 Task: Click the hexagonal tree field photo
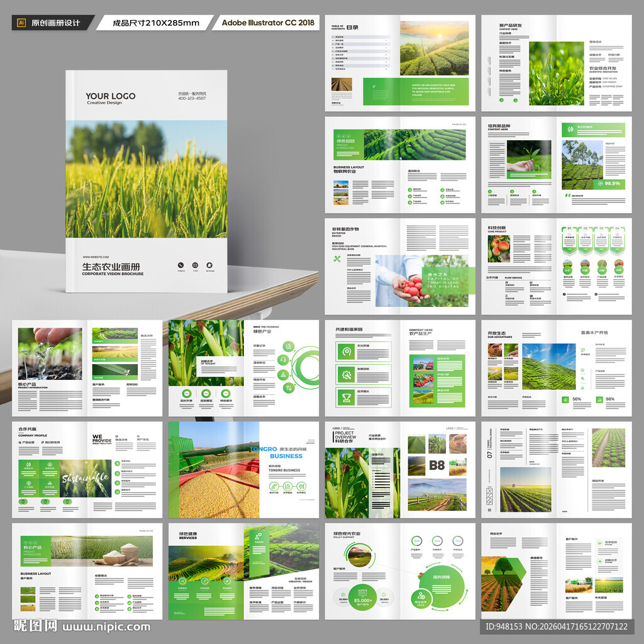pyautogui.click(x=504, y=584)
